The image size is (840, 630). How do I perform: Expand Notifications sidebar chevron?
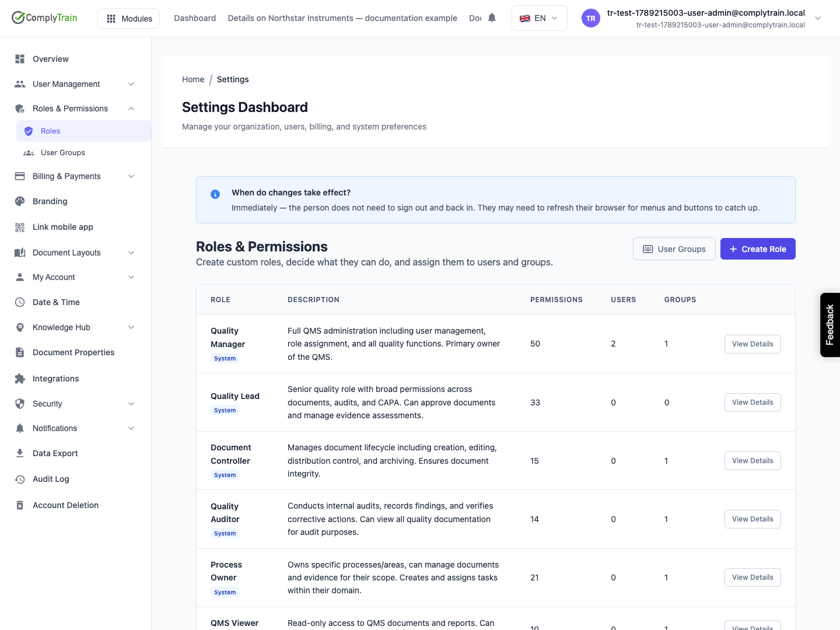[131, 428]
